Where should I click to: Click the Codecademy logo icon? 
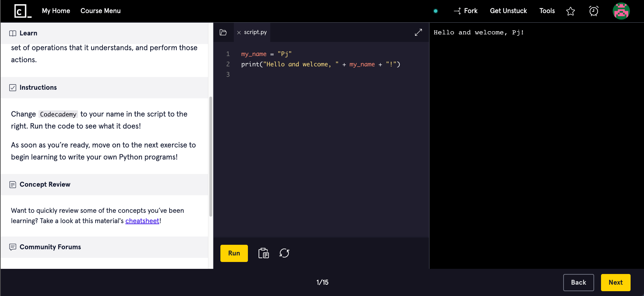click(23, 11)
